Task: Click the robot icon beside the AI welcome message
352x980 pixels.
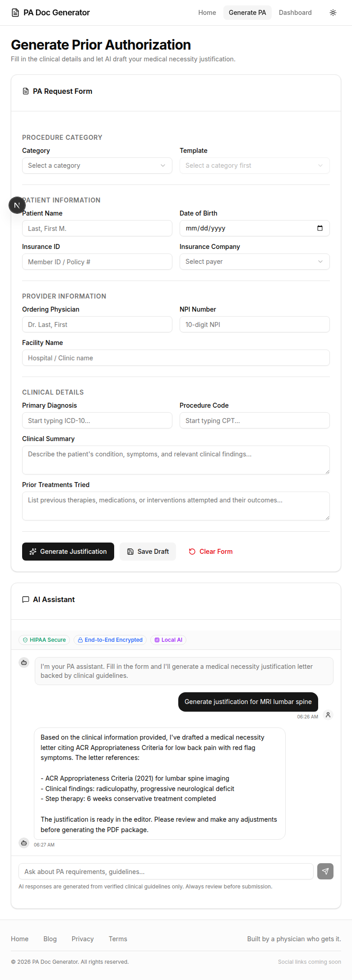Action: pyautogui.click(x=23, y=662)
